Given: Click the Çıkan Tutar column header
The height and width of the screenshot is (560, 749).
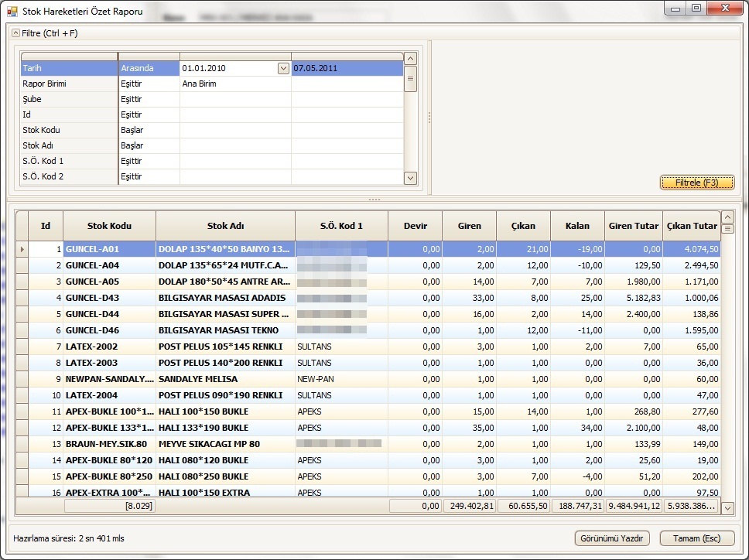Looking at the screenshot, I should 692,226.
